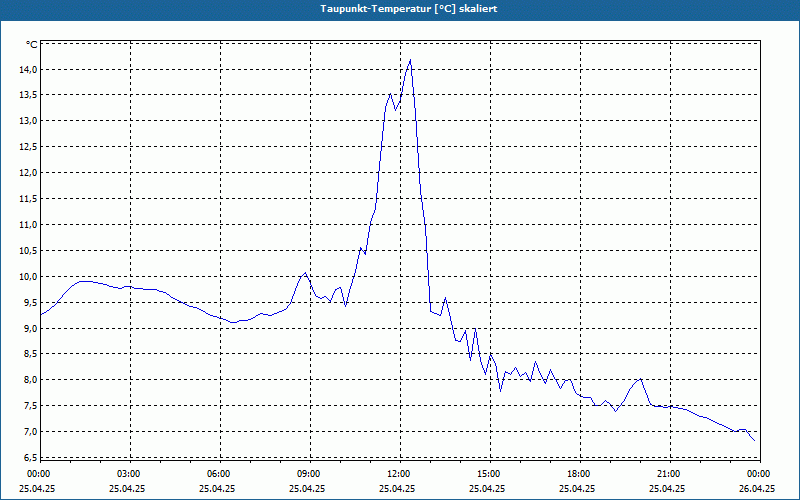Pick the '11,5' y-axis label

tap(29, 199)
